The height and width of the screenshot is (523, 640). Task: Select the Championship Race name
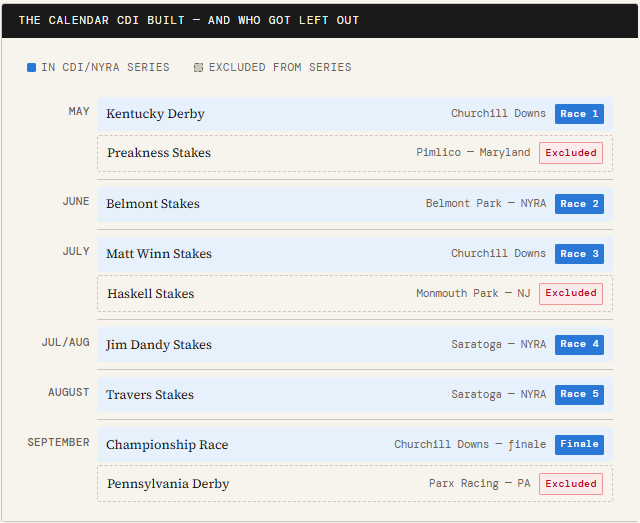point(167,445)
